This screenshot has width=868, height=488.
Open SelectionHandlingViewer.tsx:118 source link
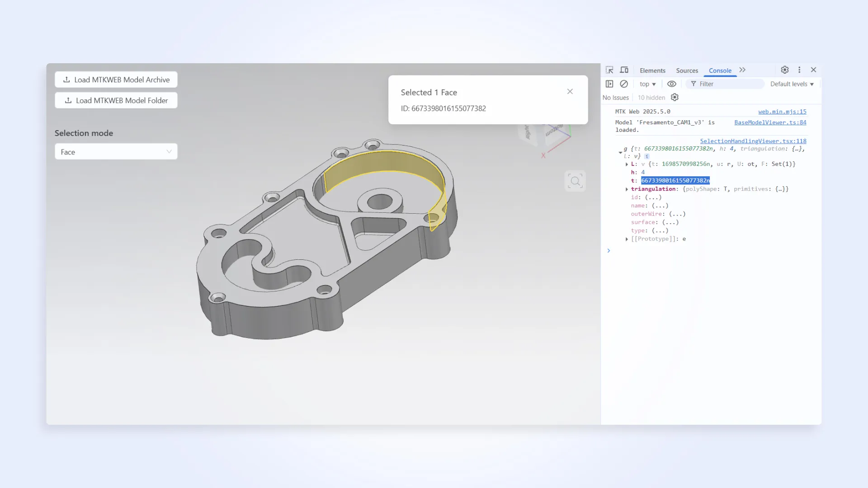tap(753, 141)
